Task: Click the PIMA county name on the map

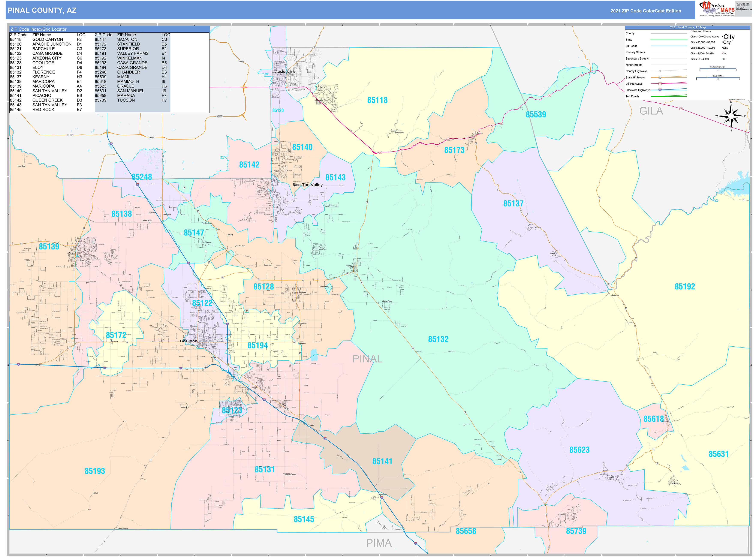Action: [379, 543]
